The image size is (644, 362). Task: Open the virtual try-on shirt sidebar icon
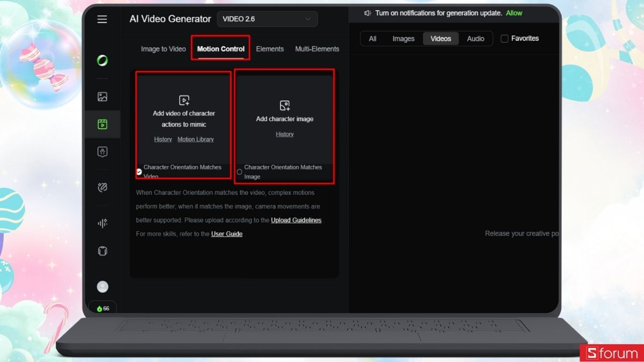point(103,250)
